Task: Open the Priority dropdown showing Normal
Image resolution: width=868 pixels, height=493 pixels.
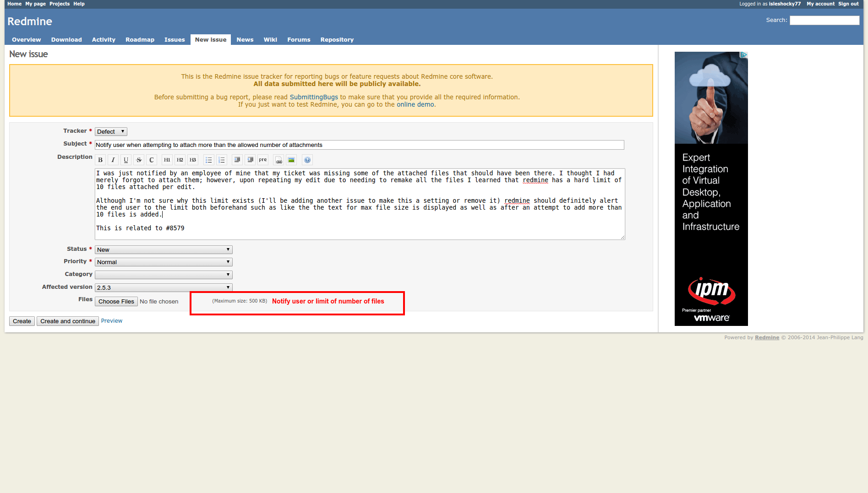Action: tap(164, 262)
